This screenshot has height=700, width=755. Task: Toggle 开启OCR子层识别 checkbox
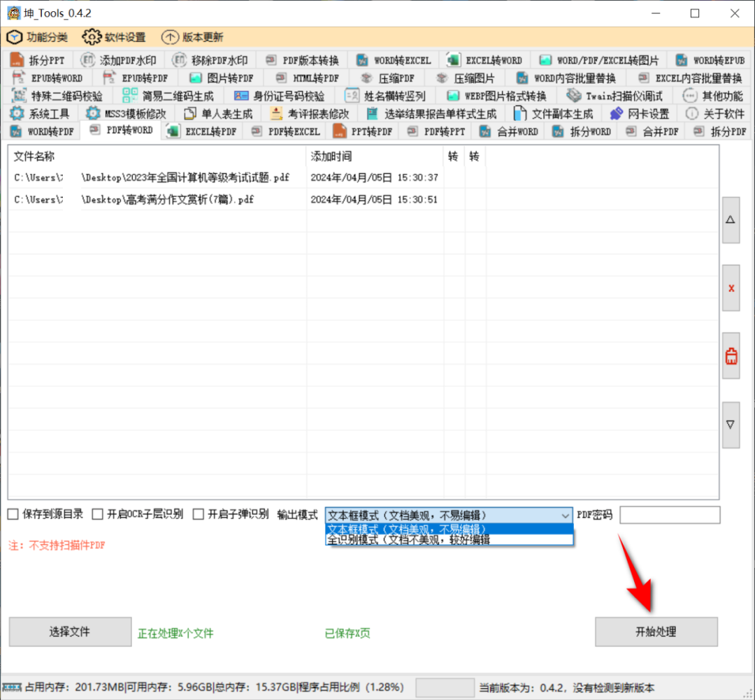(x=98, y=514)
